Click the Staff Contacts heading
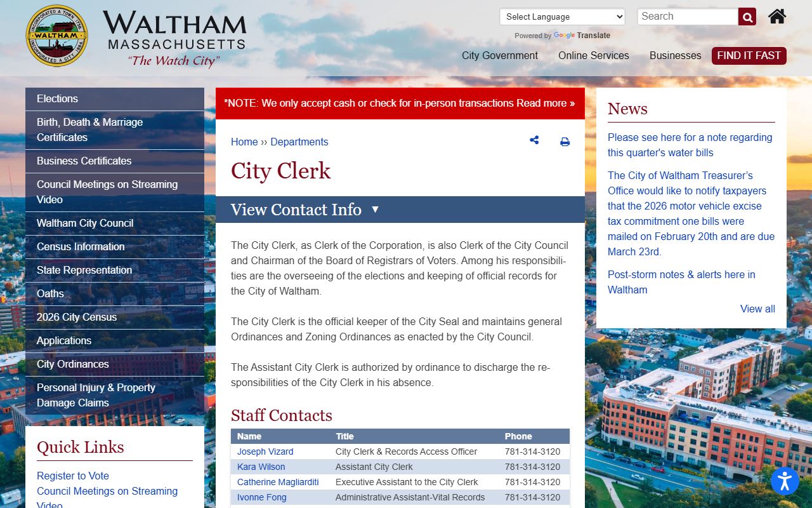Screen dimensions: 812x508 coord(282,415)
